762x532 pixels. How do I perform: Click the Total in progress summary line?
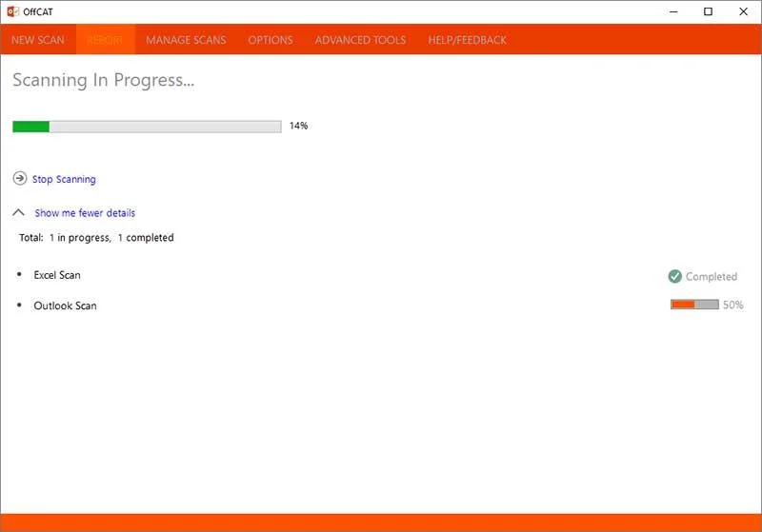(x=96, y=238)
